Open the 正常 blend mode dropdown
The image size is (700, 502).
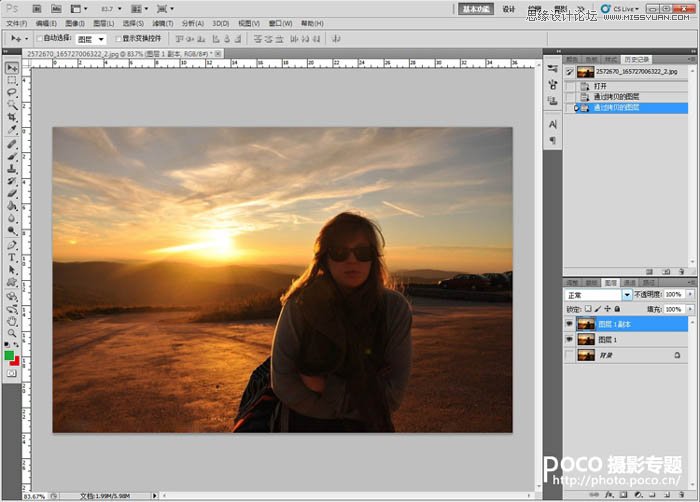(x=627, y=296)
